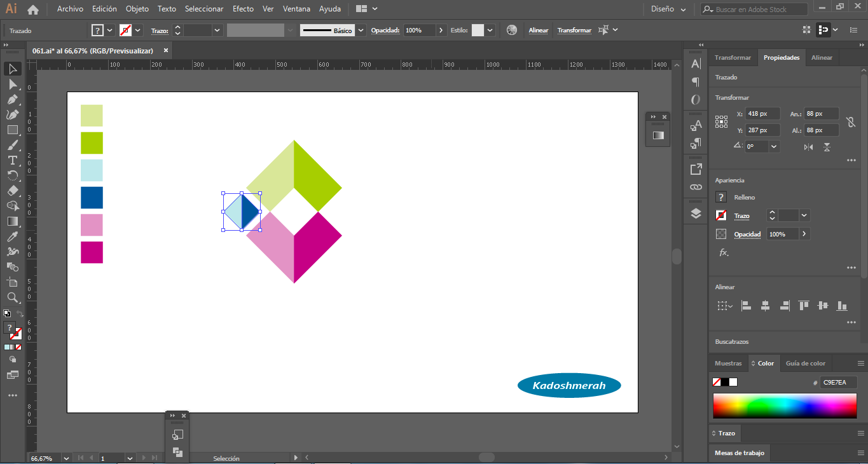Viewport: 868px width, 464px height.
Task: Select the Gradient tool
Action: (13, 221)
